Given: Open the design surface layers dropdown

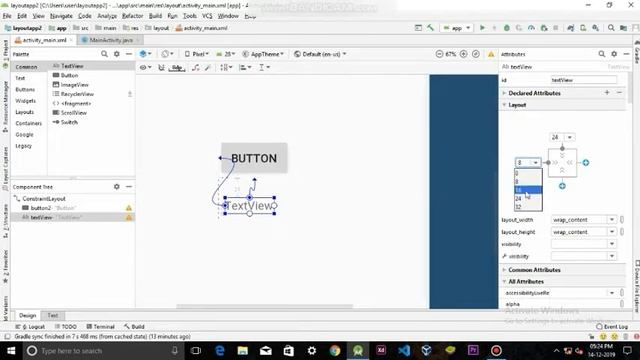Looking at the screenshot, I should [145, 54].
